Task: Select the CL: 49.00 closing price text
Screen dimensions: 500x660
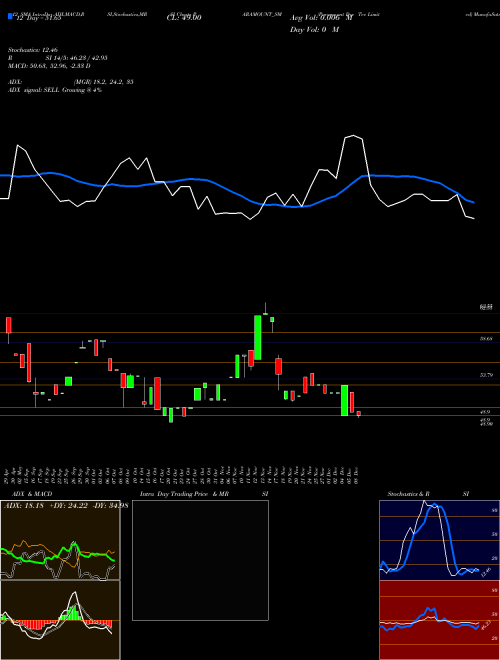Action: coord(184,17)
